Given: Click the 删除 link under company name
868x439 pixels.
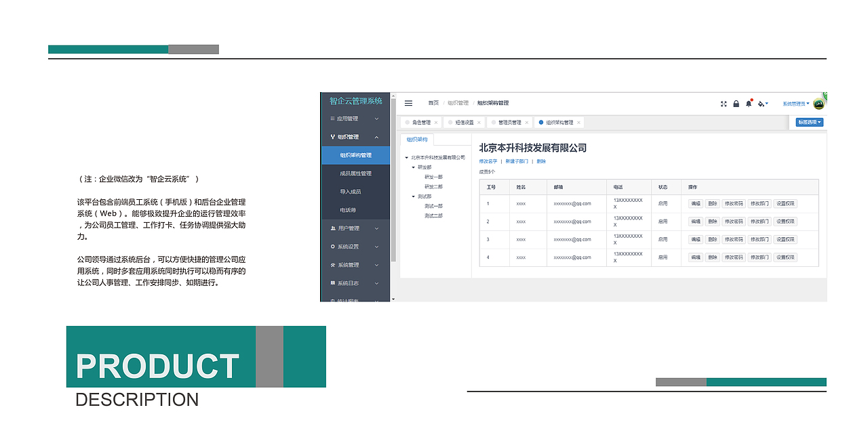Looking at the screenshot, I should tap(541, 161).
